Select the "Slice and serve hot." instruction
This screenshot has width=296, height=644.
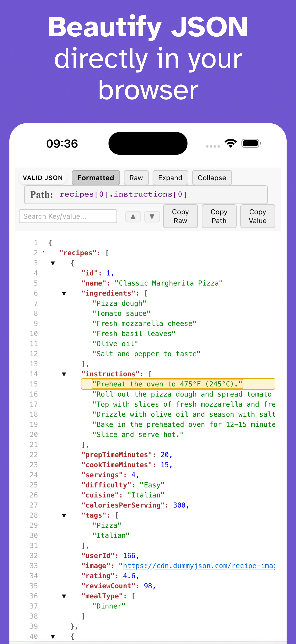(x=138, y=435)
